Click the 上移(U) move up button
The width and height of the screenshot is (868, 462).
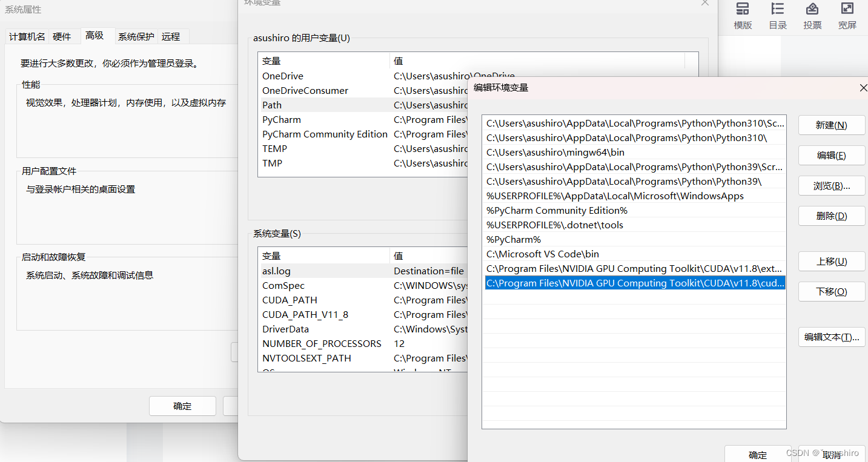point(832,262)
